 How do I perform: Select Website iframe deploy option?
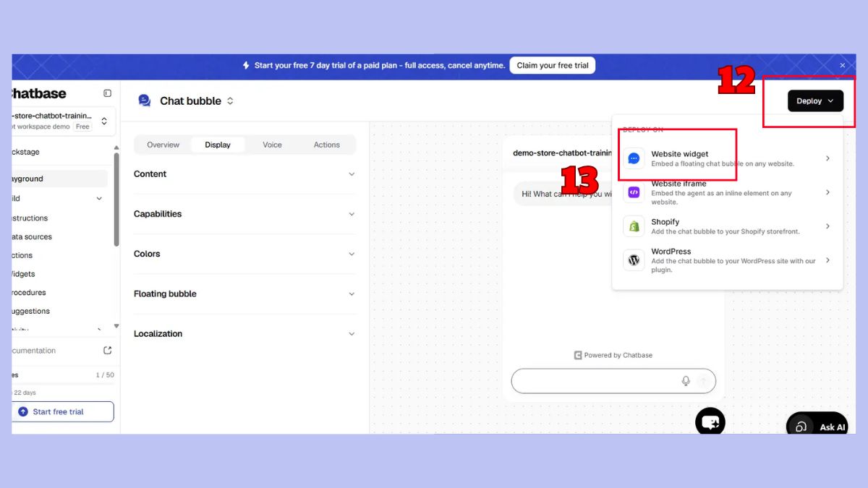pyautogui.click(x=727, y=192)
